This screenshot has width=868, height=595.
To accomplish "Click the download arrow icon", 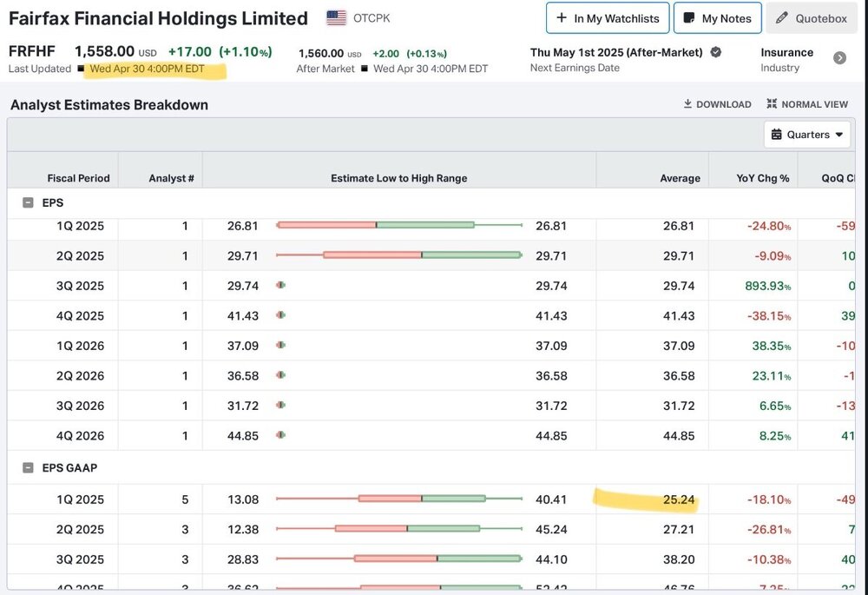I will (x=687, y=103).
